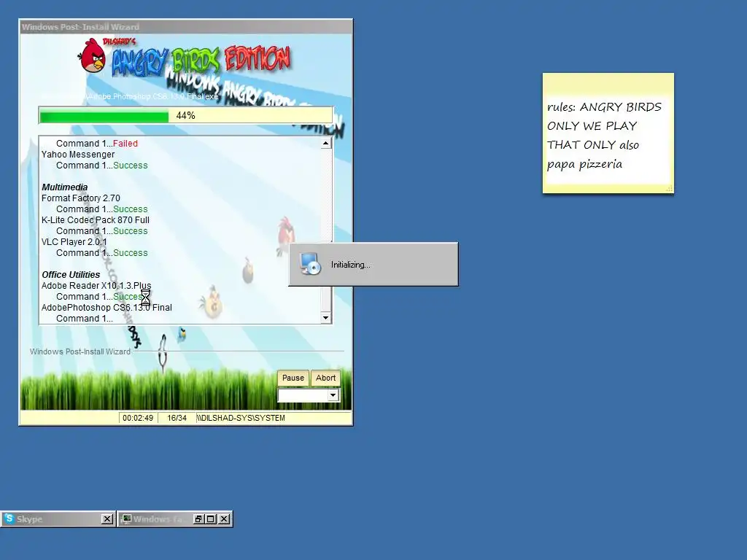
Task: Click the 16/34 counter in status bar
Action: coord(177,418)
